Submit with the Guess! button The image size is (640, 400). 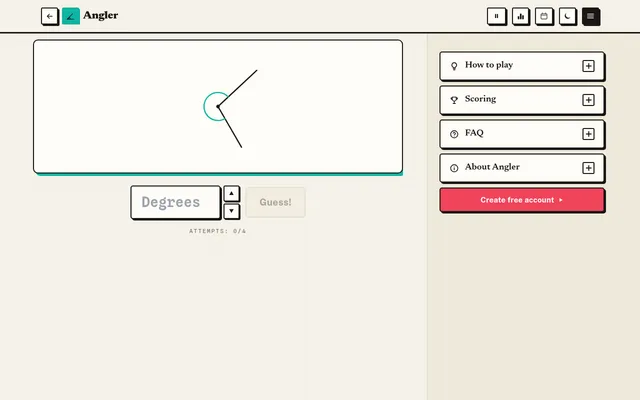point(276,202)
